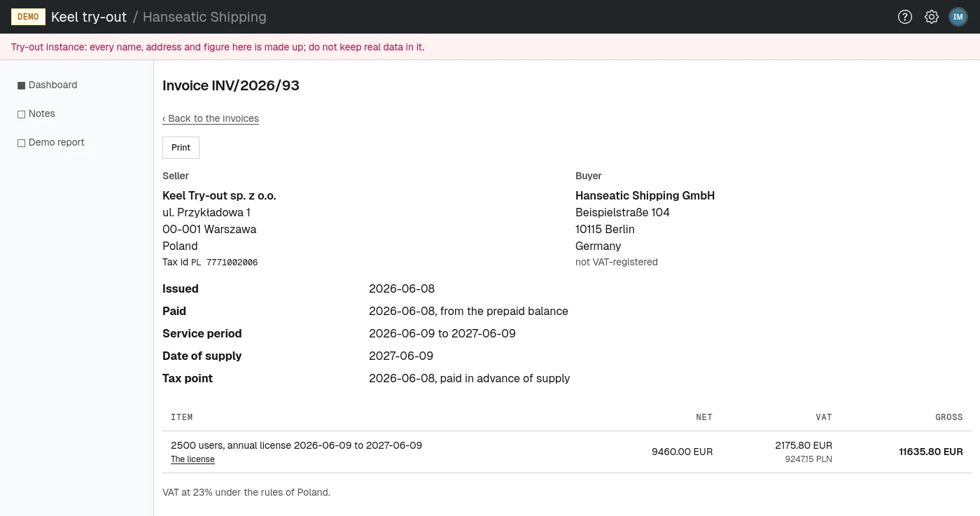The height and width of the screenshot is (516, 980).
Task: Select the Hanseatic Shipping breadcrumb
Action: 204,17
